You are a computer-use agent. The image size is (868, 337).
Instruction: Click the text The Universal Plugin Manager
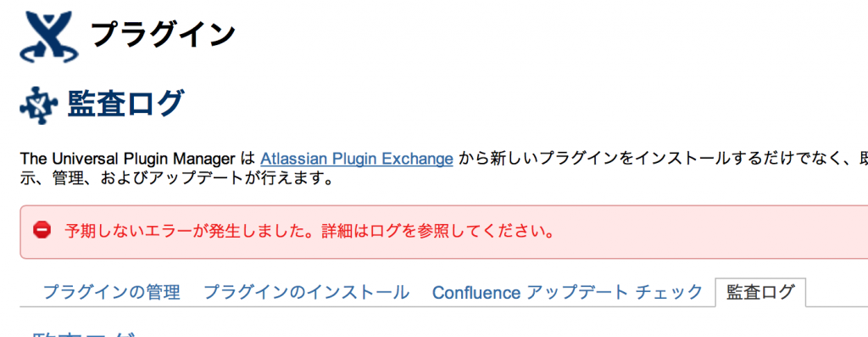tap(128, 159)
